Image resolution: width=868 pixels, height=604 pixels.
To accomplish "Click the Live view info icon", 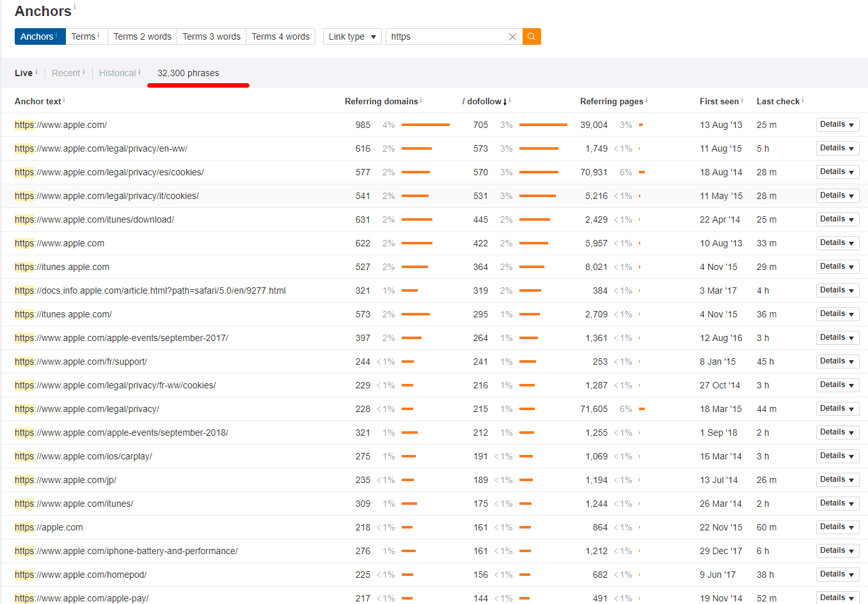I will (x=36, y=70).
